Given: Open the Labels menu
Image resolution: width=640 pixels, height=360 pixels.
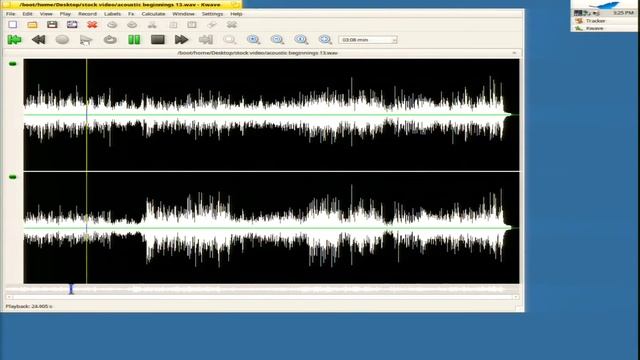Looking at the screenshot, I should pyautogui.click(x=112, y=14).
